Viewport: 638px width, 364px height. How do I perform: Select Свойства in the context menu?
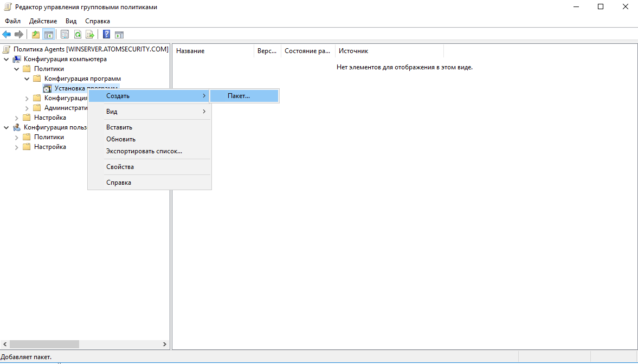coord(120,167)
